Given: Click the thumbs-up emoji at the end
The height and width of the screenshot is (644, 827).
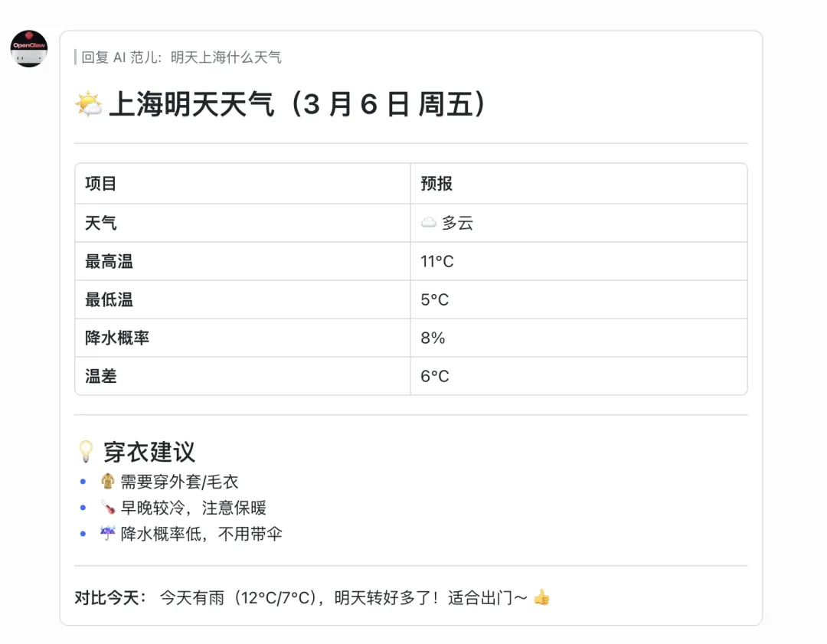Looking at the screenshot, I should (541, 597).
